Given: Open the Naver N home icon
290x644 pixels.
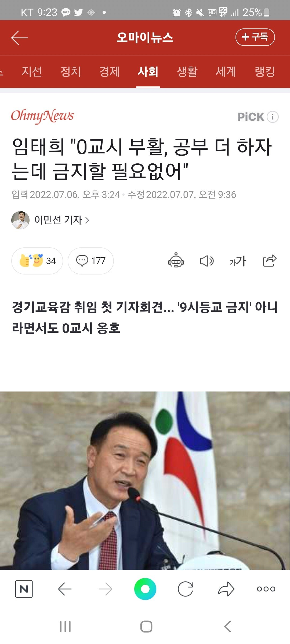Looking at the screenshot, I should (24, 589).
